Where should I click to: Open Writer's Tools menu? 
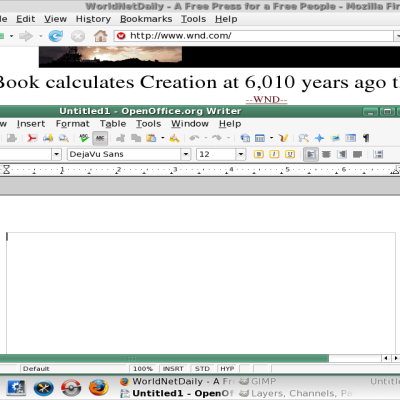pyautogui.click(x=148, y=124)
